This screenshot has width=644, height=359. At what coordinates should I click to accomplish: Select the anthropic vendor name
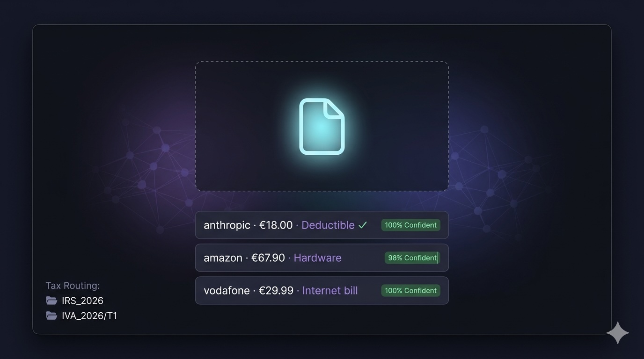point(227,225)
